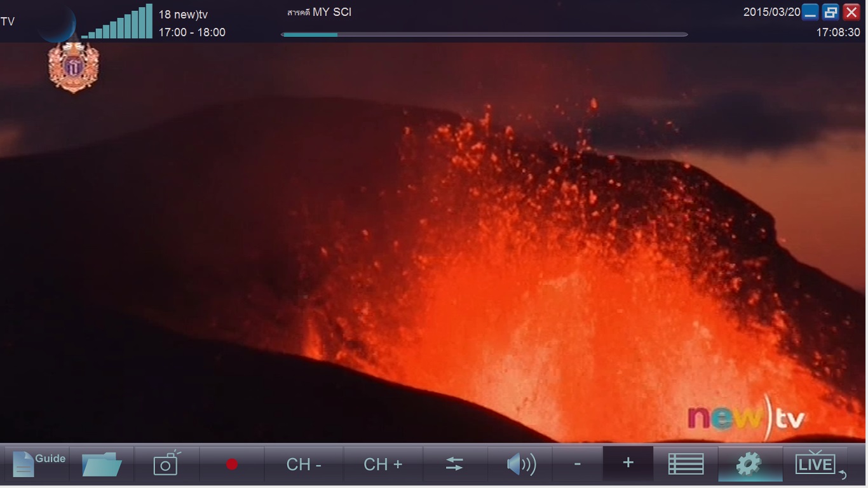Click the clock time 17:08:30

point(838,32)
